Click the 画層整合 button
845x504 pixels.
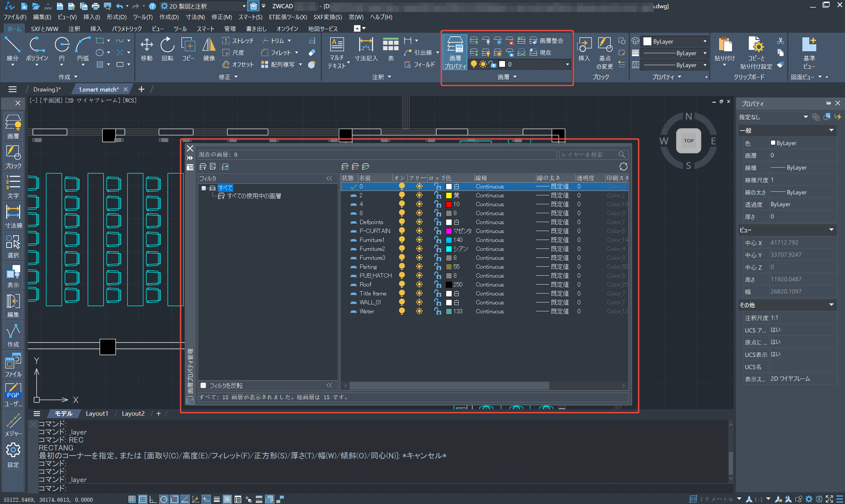[547, 41]
